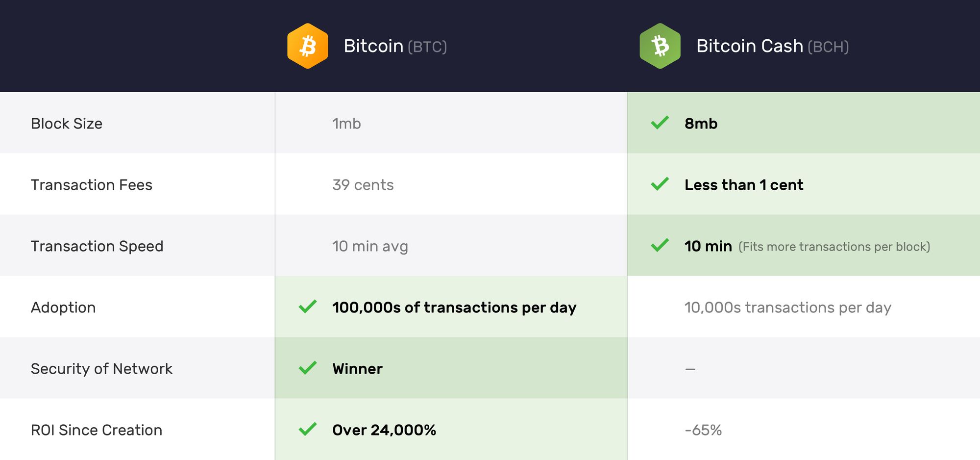The image size is (980, 460).
Task: Click the checkmark next to Less than 1 cent
Action: tap(660, 184)
